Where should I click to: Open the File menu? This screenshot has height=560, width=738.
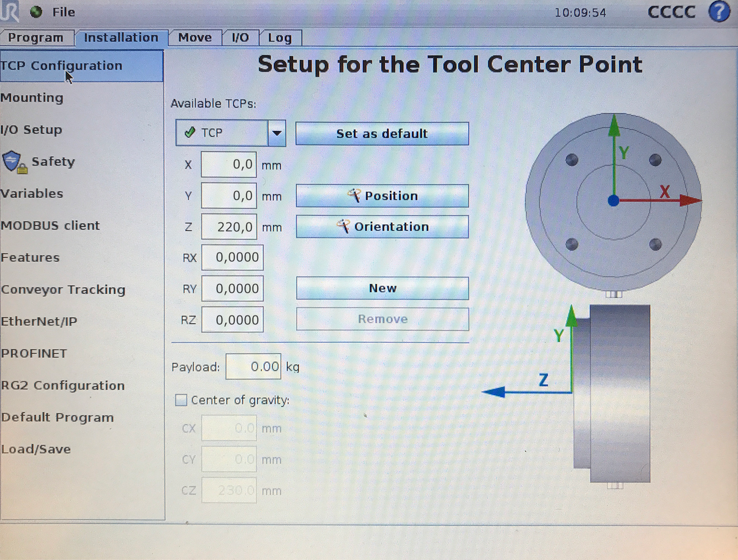click(63, 12)
